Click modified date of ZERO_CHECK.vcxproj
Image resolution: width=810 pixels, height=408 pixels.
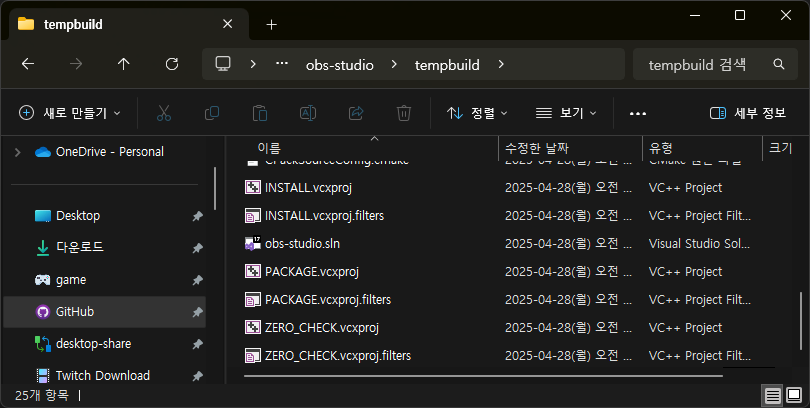click(568, 327)
